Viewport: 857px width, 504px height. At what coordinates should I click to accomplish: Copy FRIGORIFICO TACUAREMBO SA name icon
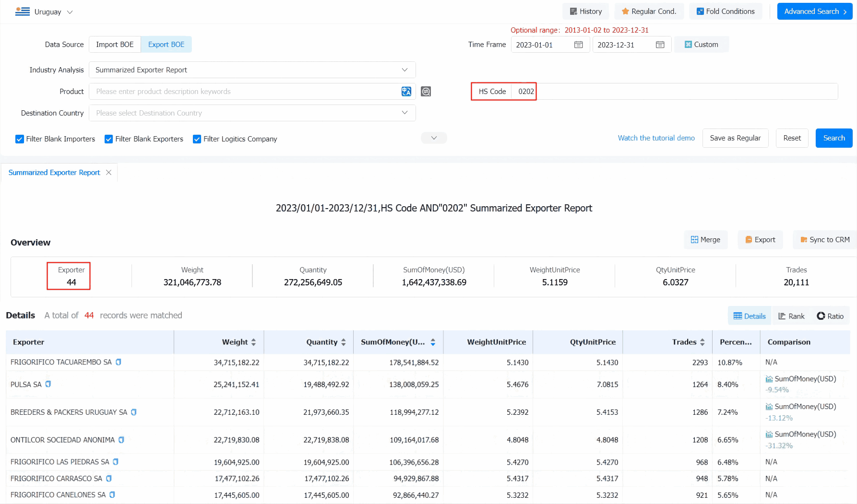point(119,362)
